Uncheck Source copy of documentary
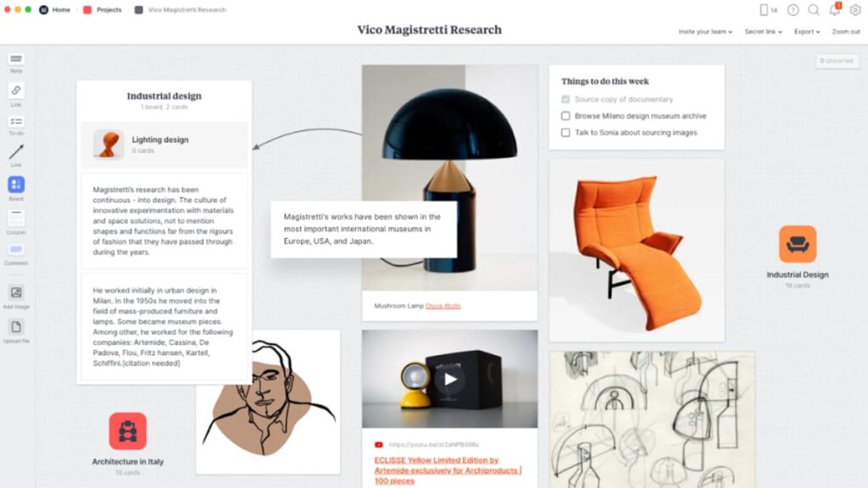The width and height of the screenshot is (868, 488). tap(565, 100)
